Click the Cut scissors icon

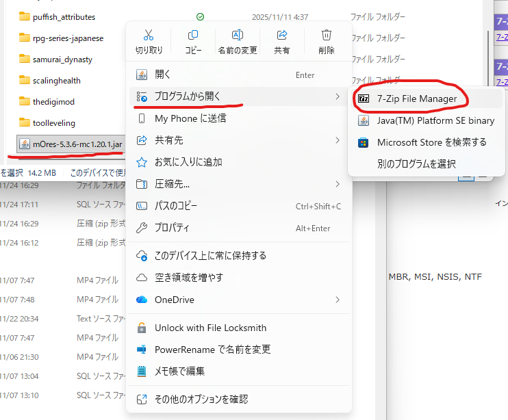point(149,35)
